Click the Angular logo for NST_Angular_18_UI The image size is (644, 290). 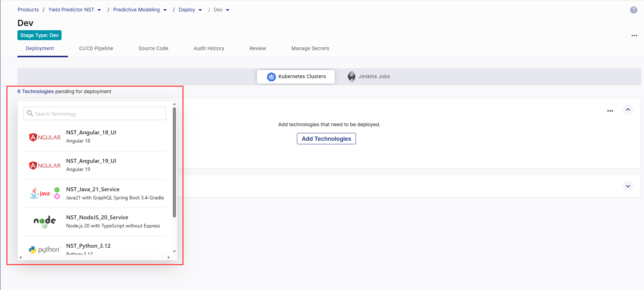[x=45, y=137]
